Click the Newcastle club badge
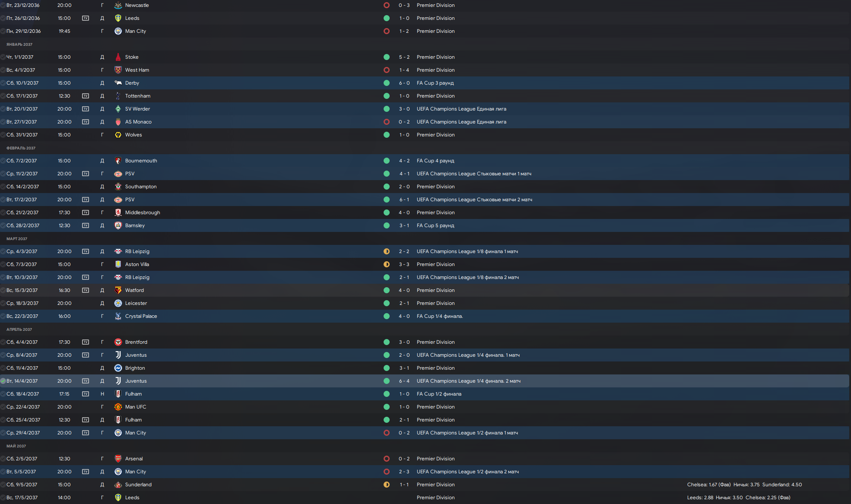Image resolution: width=851 pixels, height=504 pixels. [x=118, y=5]
